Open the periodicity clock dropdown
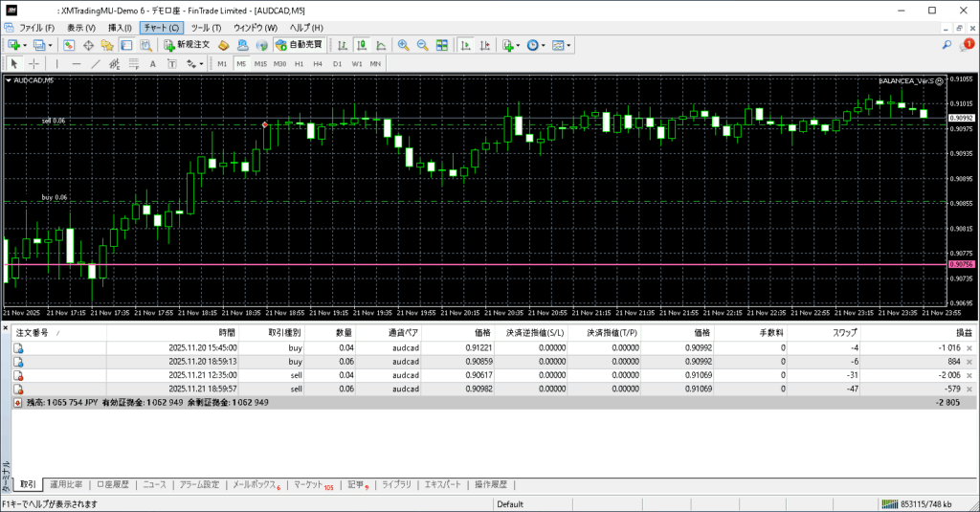 point(544,45)
